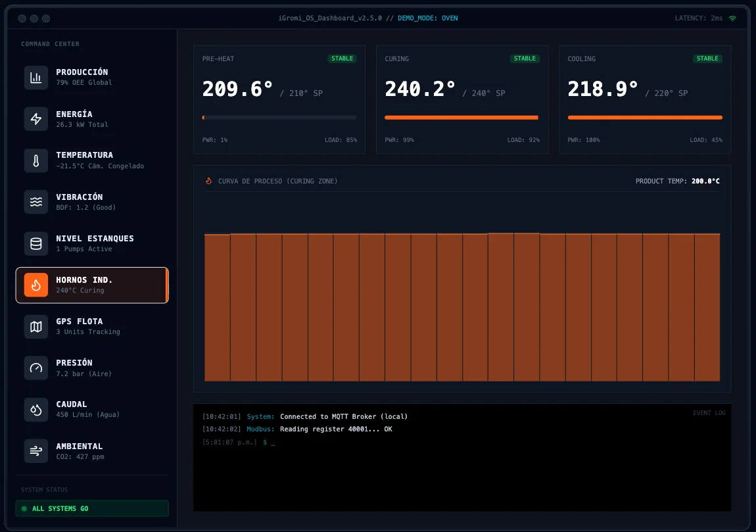
Task: Click the Pre-Heat power progress bar
Action: 279,117
